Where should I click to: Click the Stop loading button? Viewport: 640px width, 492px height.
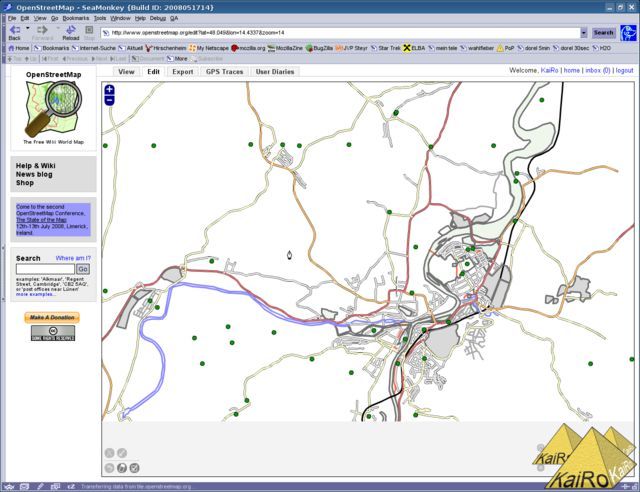[x=89, y=33]
